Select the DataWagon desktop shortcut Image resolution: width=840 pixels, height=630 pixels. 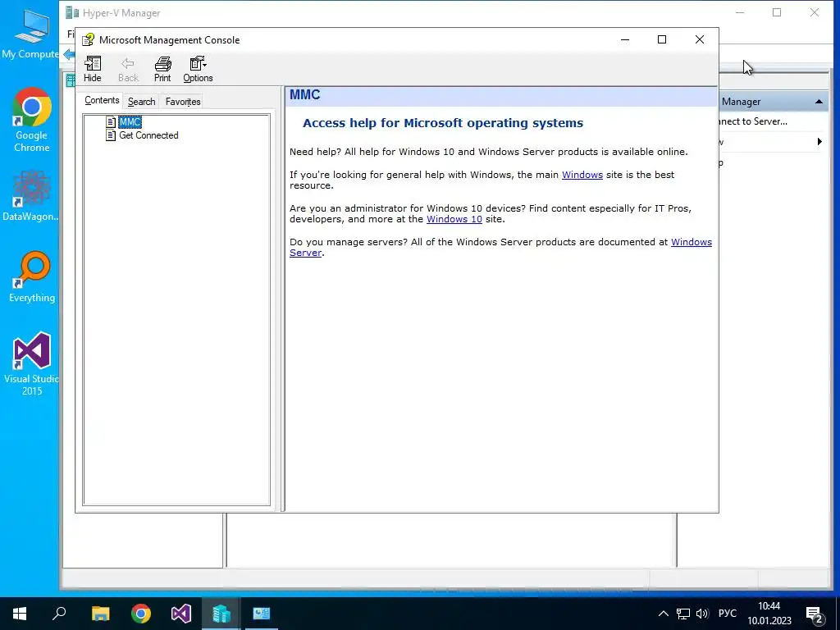pos(30,196)
